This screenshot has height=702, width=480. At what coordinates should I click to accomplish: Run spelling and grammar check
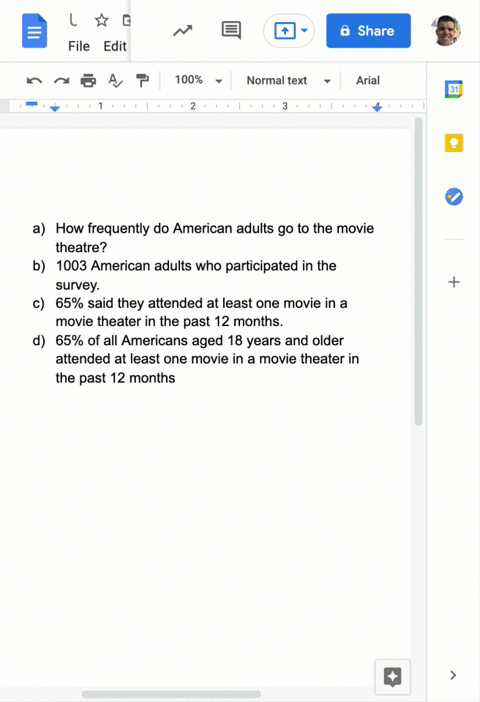click(x=115, y=81)
